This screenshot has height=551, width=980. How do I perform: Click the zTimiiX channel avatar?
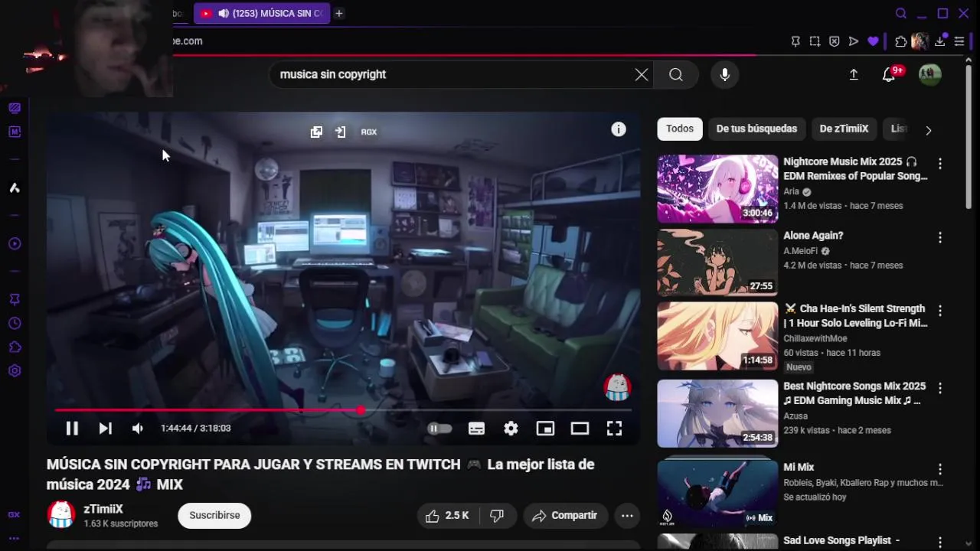(61, 515)
